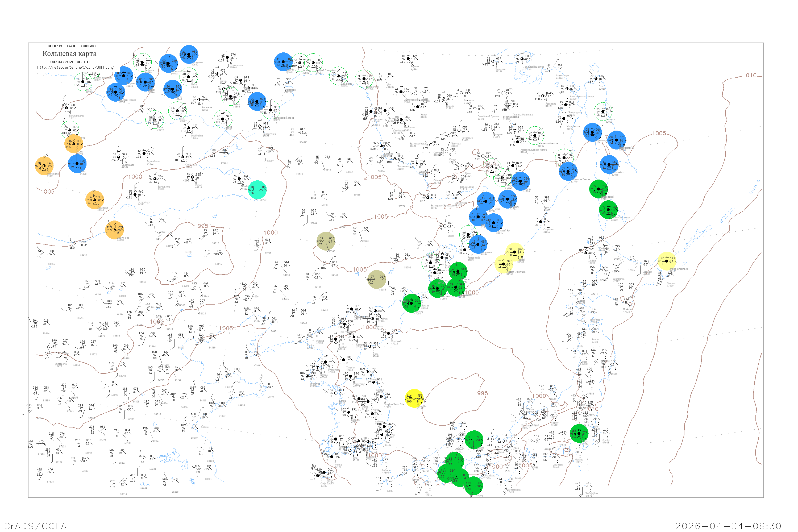798x532 pixels.
Task: Click the Сосуново 31866 station plot
Action: pos(541,222)
